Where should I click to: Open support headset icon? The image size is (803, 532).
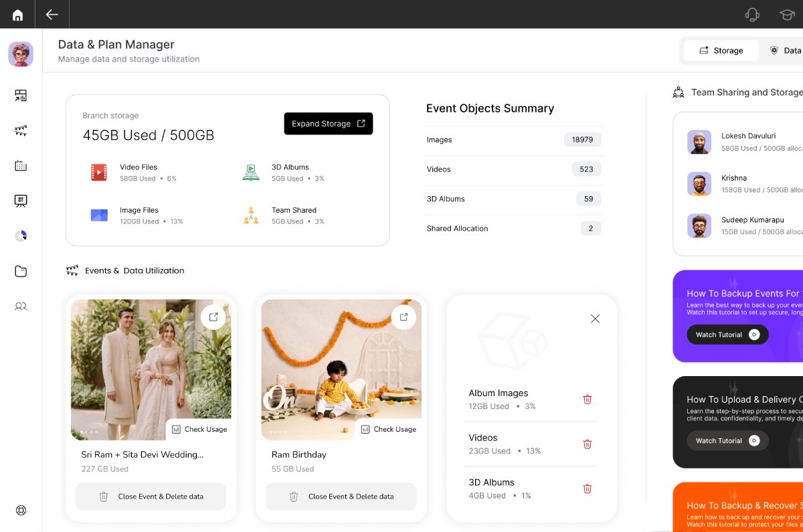(752, 15)
